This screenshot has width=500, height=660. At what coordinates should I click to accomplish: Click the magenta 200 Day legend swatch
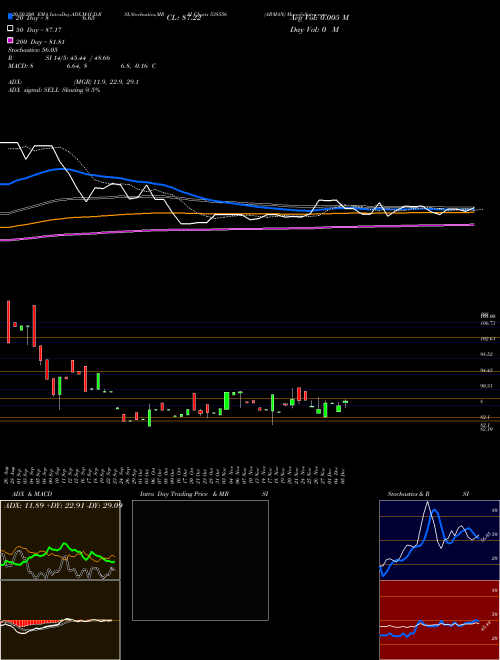click(10, 40)
